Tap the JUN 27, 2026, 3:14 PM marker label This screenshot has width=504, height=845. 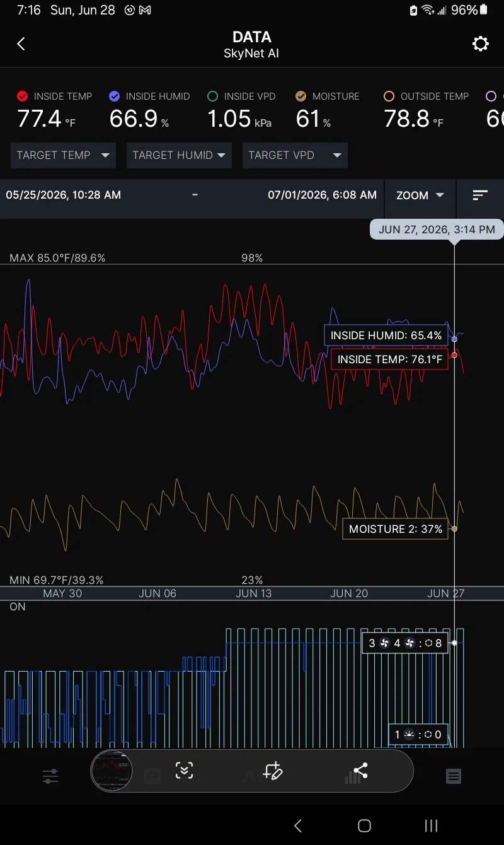(x=437, y=230)
